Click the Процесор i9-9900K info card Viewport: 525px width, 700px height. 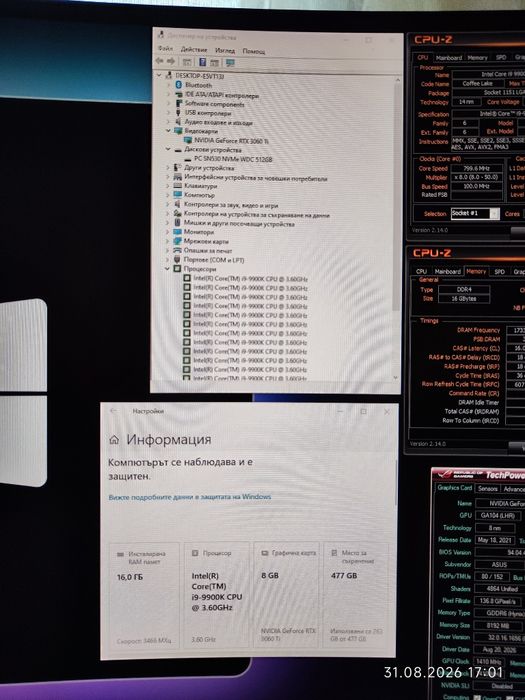[x=217, y=596]
